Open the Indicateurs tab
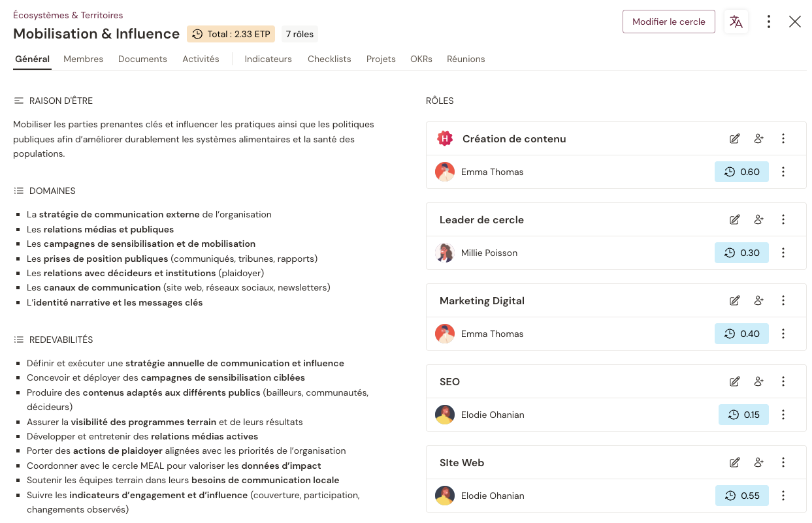The height and width of the screenshot is (523, 812). click(268, 59)
